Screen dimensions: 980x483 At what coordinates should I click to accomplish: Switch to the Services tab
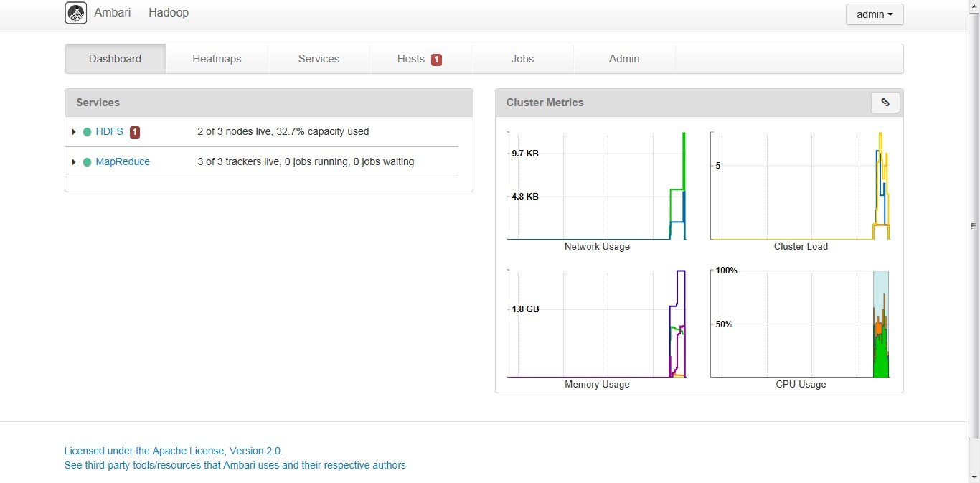[319, 59]
